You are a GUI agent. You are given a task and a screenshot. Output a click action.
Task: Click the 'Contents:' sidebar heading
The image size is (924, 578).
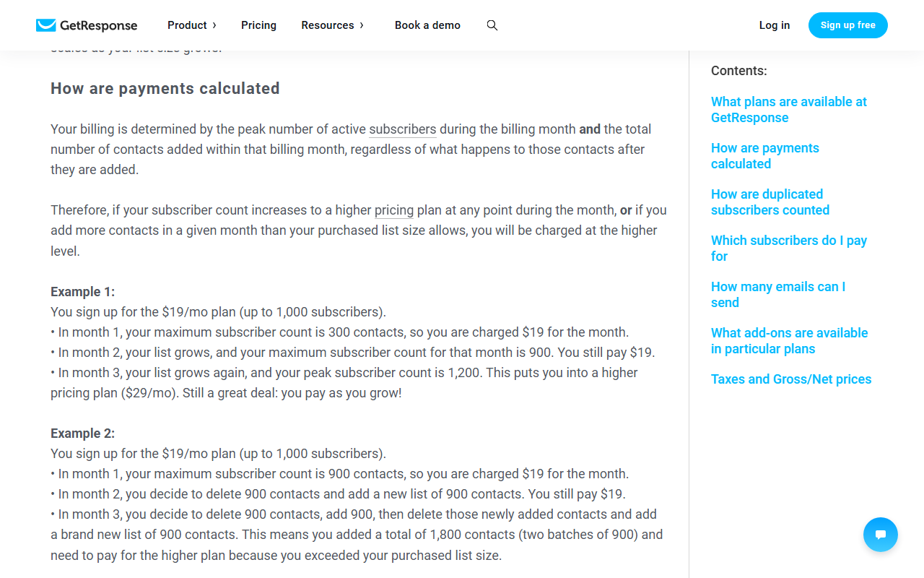(739, 71)
